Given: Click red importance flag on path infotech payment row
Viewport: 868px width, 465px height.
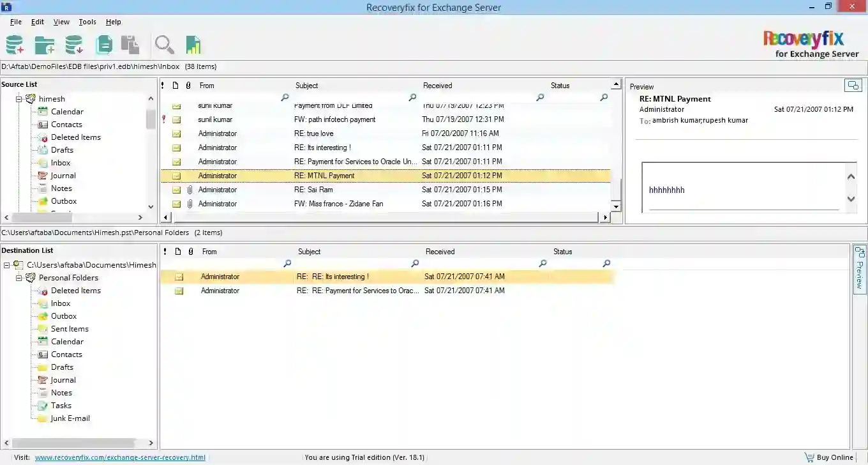Looking at the screenshot, I should 163,119.
